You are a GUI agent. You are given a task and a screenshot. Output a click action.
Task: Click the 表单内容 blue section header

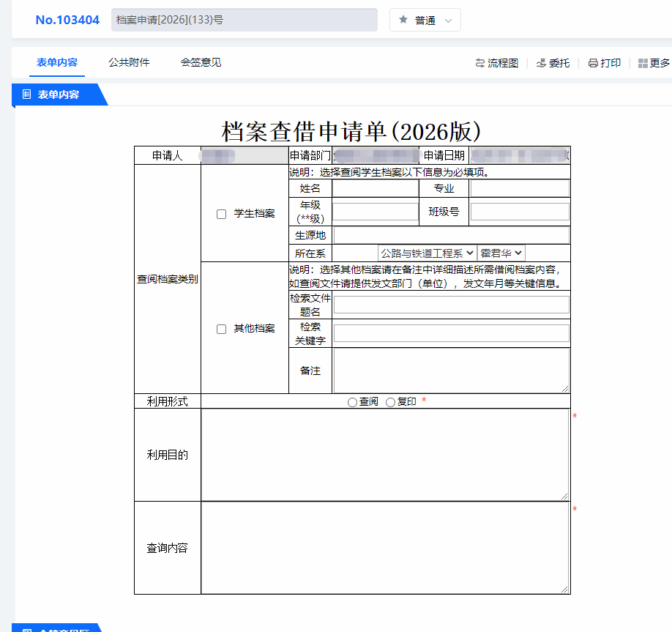coord(59,94)
